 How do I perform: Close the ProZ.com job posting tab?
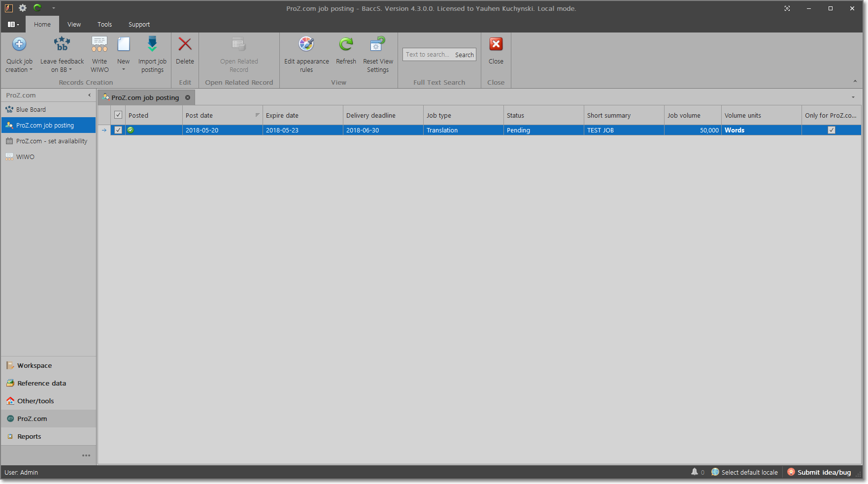coord(188,97)
